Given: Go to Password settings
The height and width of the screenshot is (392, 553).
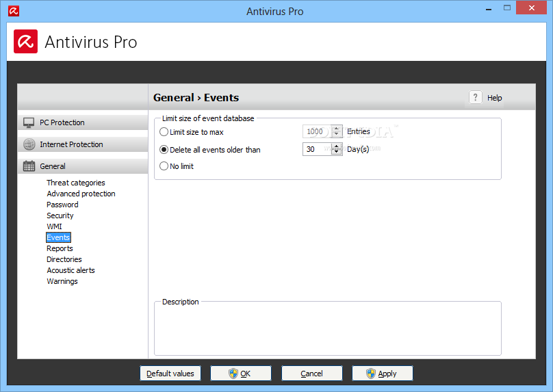Looking at the screenshot, I should click(x=62, y=205).
